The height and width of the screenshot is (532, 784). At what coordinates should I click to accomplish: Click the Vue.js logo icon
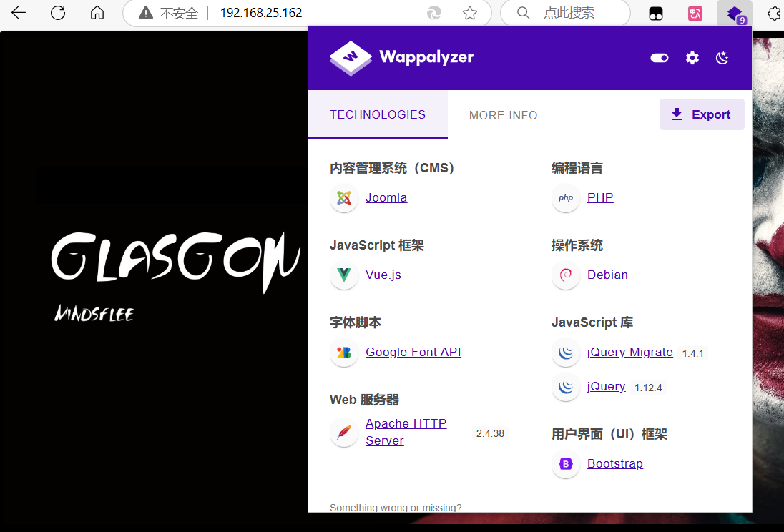pos(344,275)
